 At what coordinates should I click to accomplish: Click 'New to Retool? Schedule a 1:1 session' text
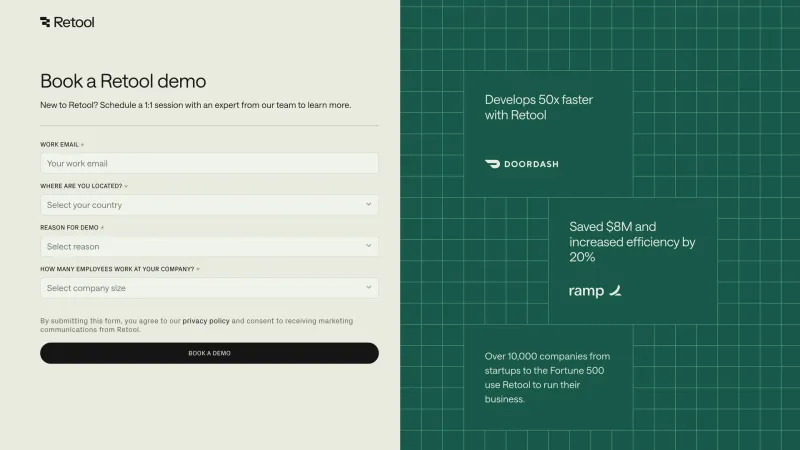click(195, 105)
